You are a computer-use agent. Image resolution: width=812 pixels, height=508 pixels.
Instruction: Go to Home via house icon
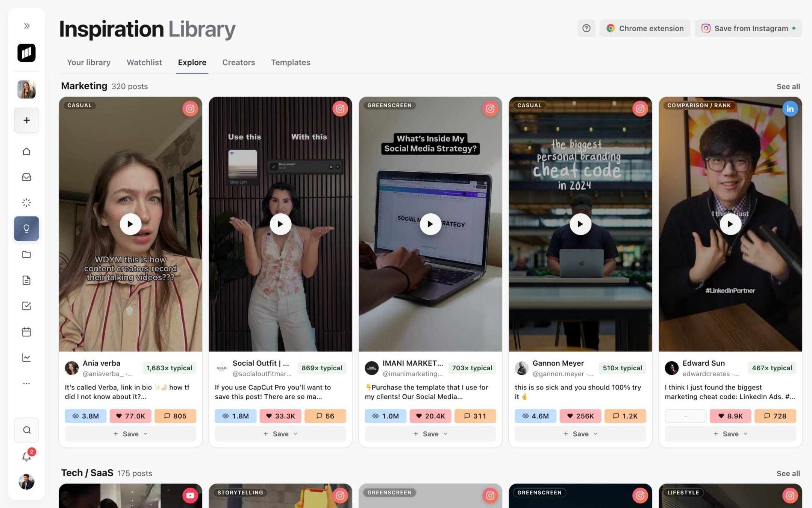point(26,151)
